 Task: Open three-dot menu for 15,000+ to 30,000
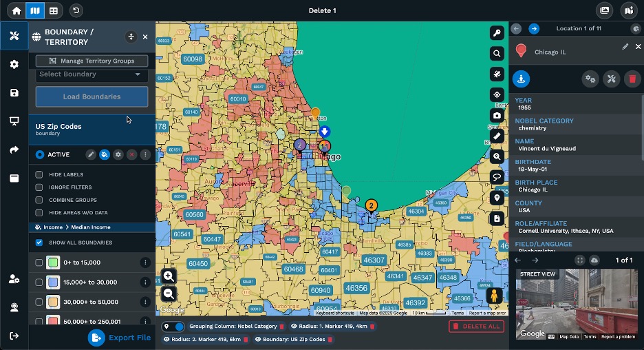(x=145, y=282)
